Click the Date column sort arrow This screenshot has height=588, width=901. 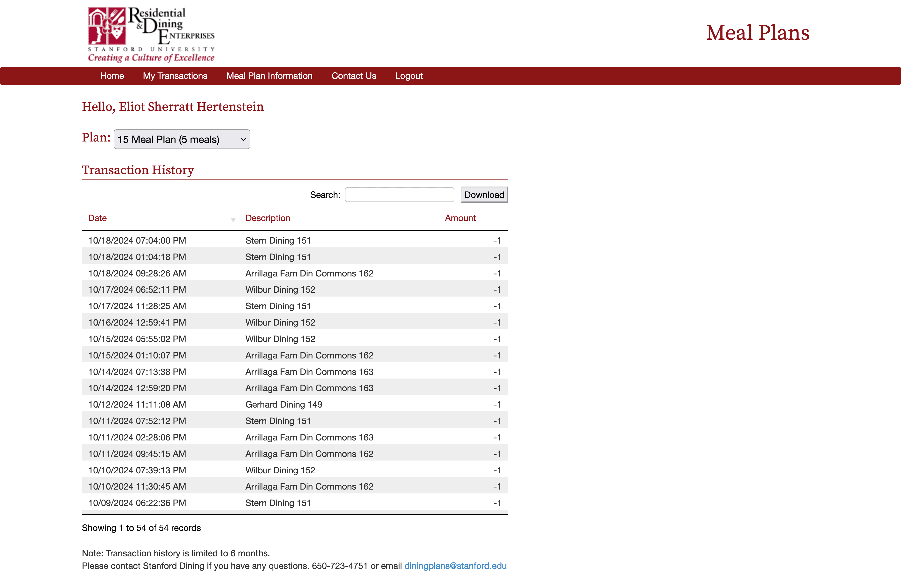pyautogui.click(x=233, y=219)
